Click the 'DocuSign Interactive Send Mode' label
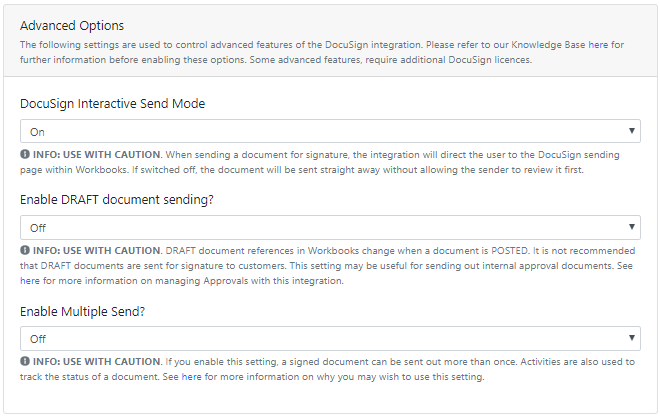660x418 pixels. 112,104
